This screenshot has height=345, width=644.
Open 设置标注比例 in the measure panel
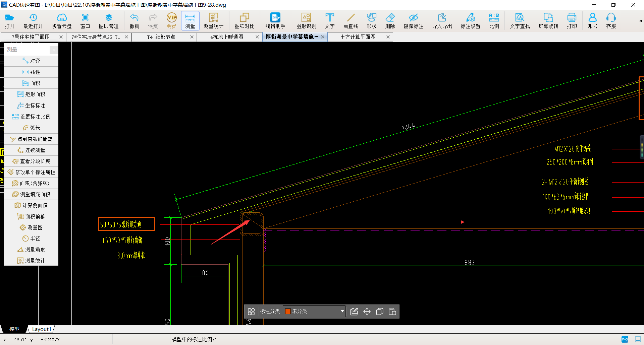pyautogui.click(x=31, y=117)
